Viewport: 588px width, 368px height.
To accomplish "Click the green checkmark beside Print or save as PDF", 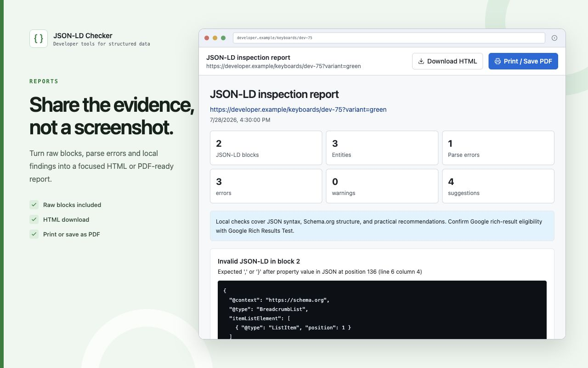I will (34, 234).
